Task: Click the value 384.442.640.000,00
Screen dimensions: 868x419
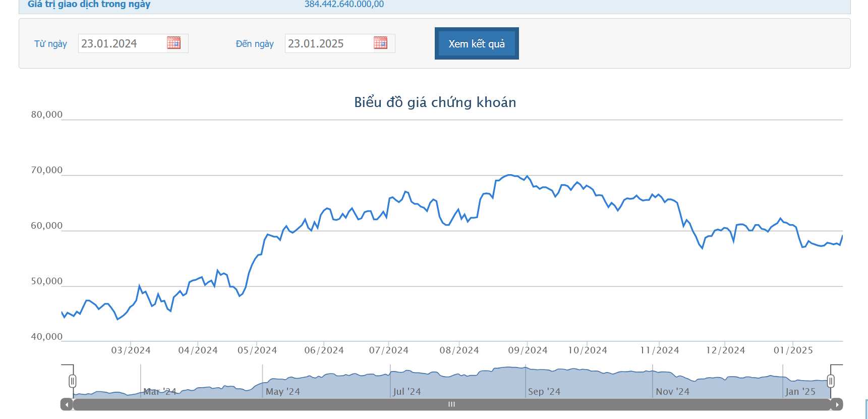Action: coord(344,5)
